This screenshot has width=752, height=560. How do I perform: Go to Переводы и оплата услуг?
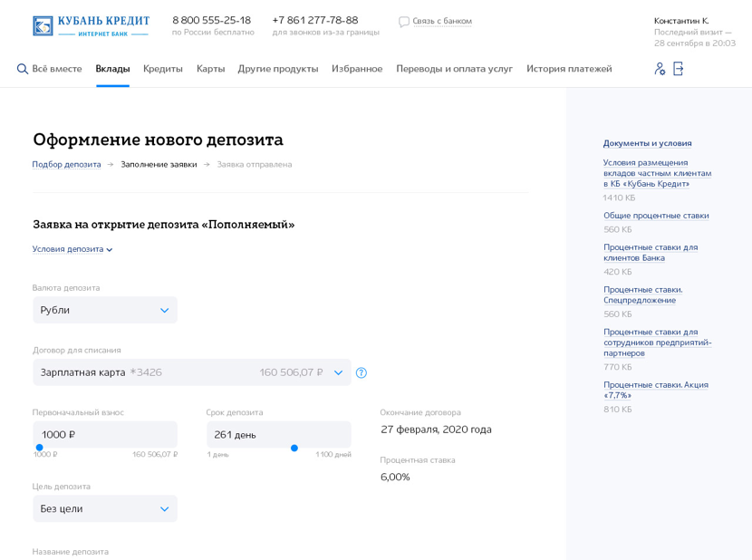pyautogui.click(x=454, y=69)
